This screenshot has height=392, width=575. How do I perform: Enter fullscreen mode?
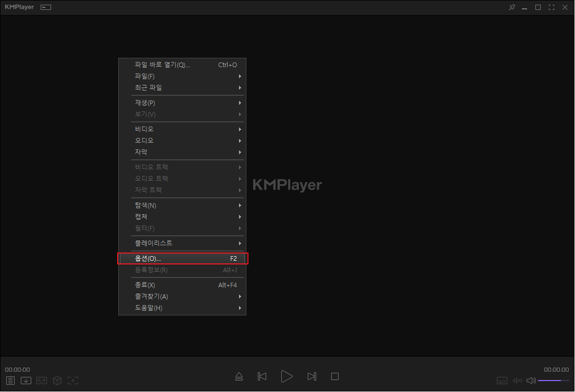[x=552, y=7]
